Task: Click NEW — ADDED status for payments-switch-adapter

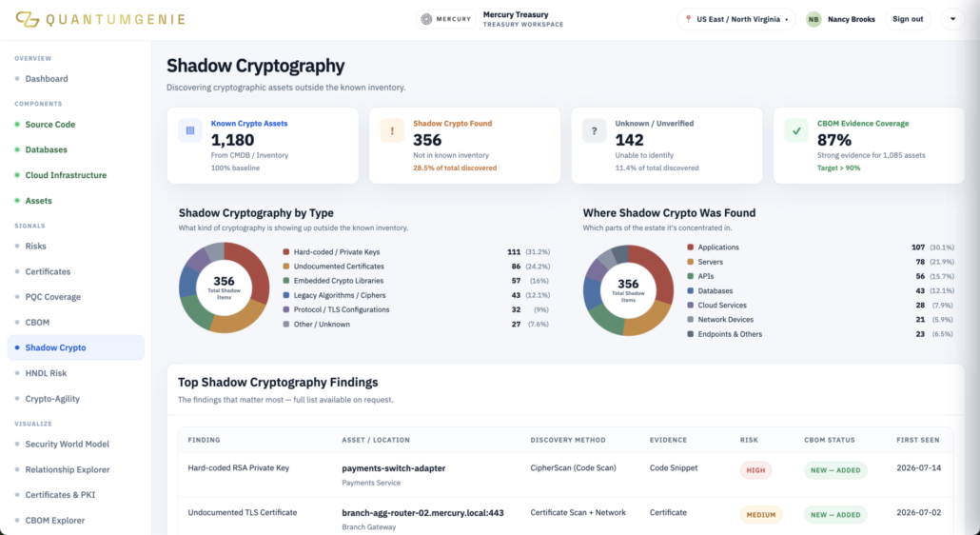Action: coord(835,470)
